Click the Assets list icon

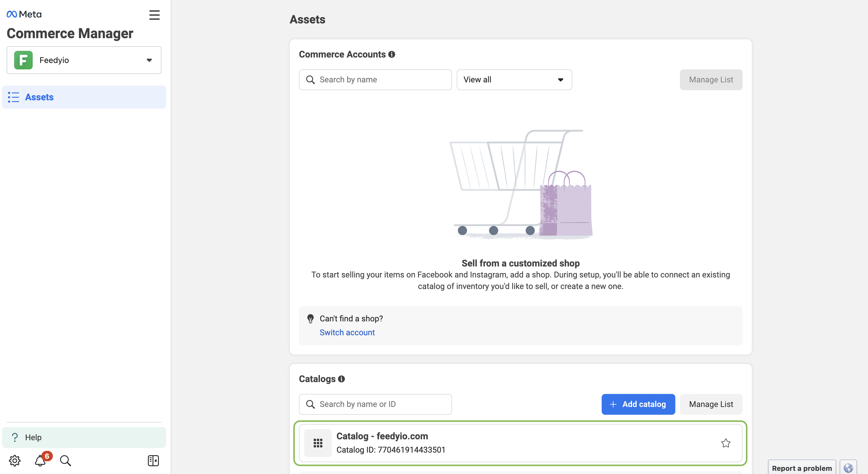[14, 97]
